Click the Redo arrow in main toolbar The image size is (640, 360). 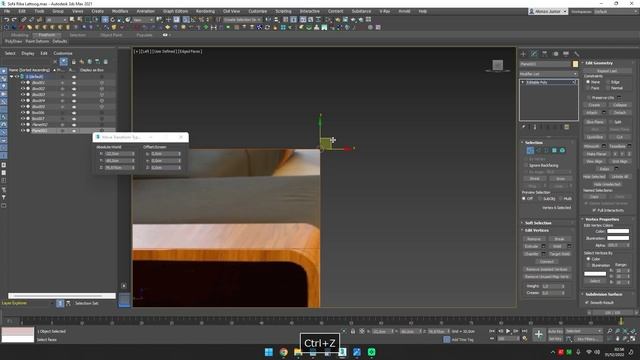(14, 20)
